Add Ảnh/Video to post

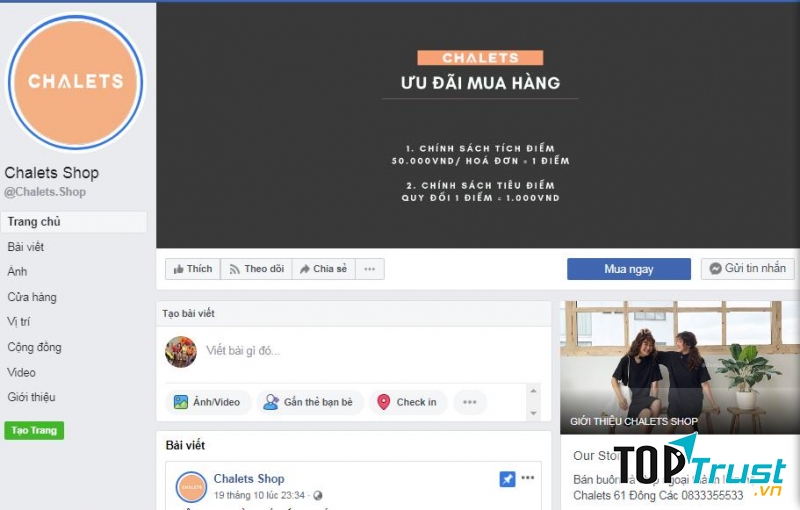click(x=208, y=402)
